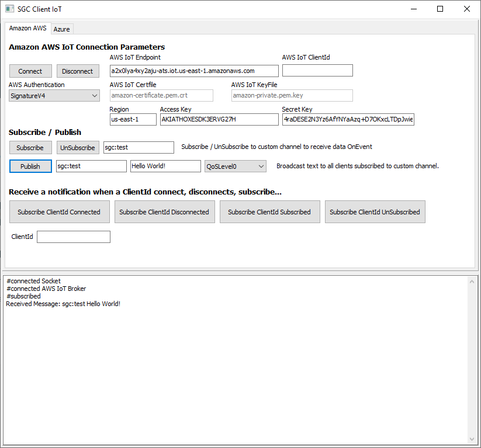Click the Secret Key input field
This screenshot has height=448, width=481.
pyautogui.click(x=348, y=119)
